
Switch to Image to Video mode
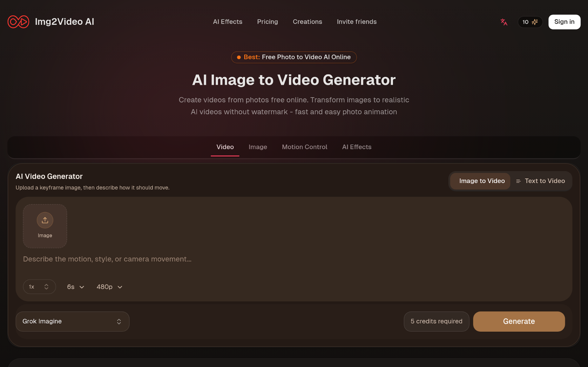pyautogui.click(x=482, y=181)
